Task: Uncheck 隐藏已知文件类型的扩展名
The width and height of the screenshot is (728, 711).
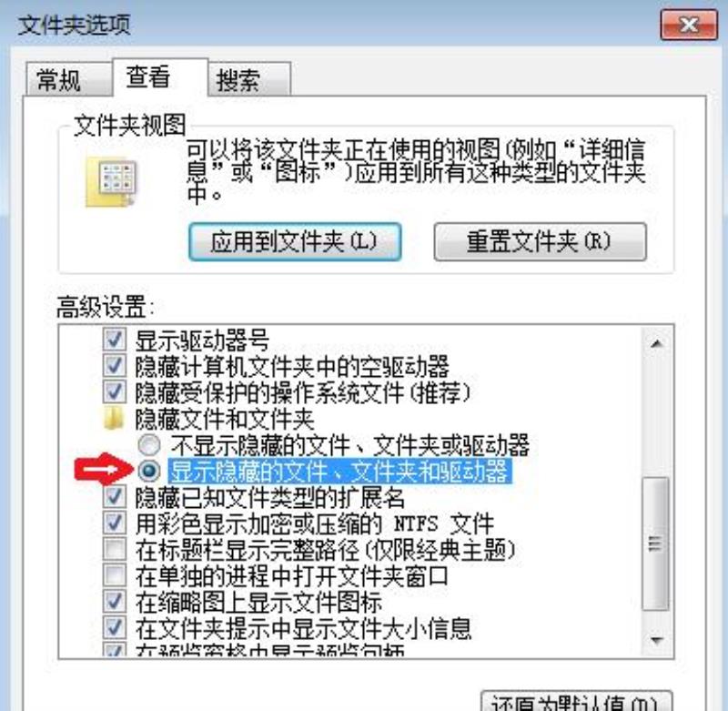Action: pyautogui.click(x=114, y=497)
